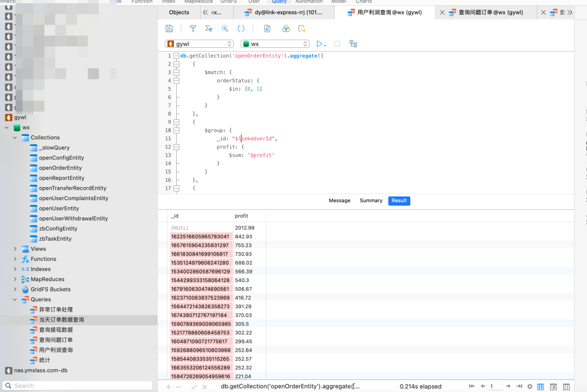Add a record with plus icon
Viewport: 587px width, 392px height.
(168, 387)
